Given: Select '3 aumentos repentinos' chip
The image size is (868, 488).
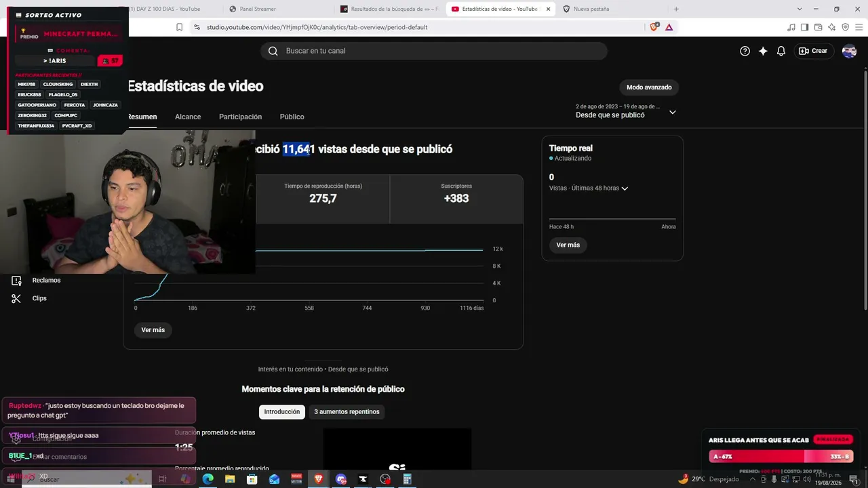Looking at the screenshot, I should [x=347, y=411].
